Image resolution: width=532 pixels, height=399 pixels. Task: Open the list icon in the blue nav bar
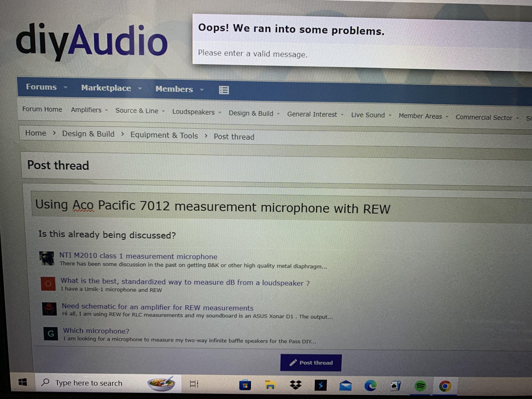coord(224,90)
